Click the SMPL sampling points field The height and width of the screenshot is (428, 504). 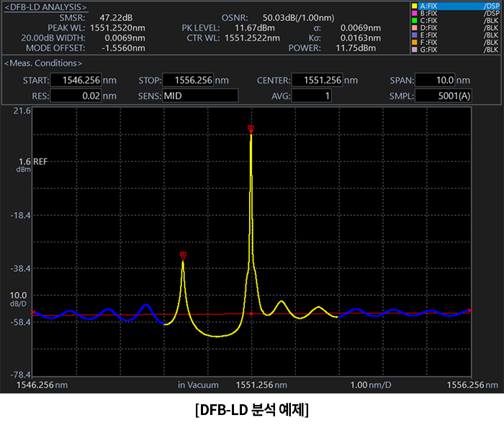[444, 96]
